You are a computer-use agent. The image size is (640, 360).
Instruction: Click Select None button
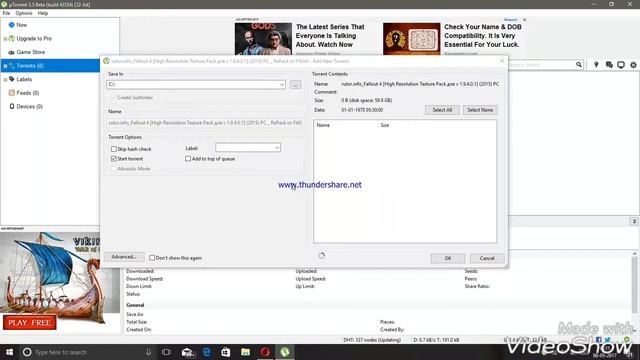pyautogui.click(x=480, y=110)
